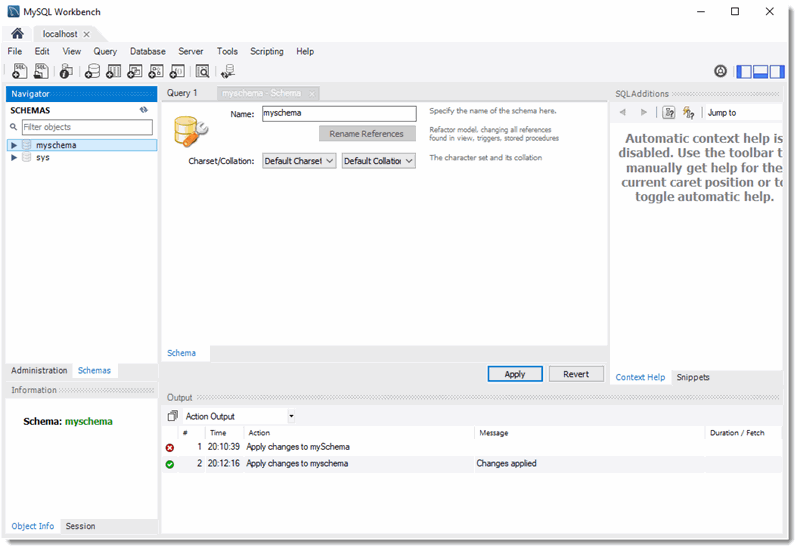Screen dimensions: 800x551
Task: Open the Server menu
Action: coord(191,51)
